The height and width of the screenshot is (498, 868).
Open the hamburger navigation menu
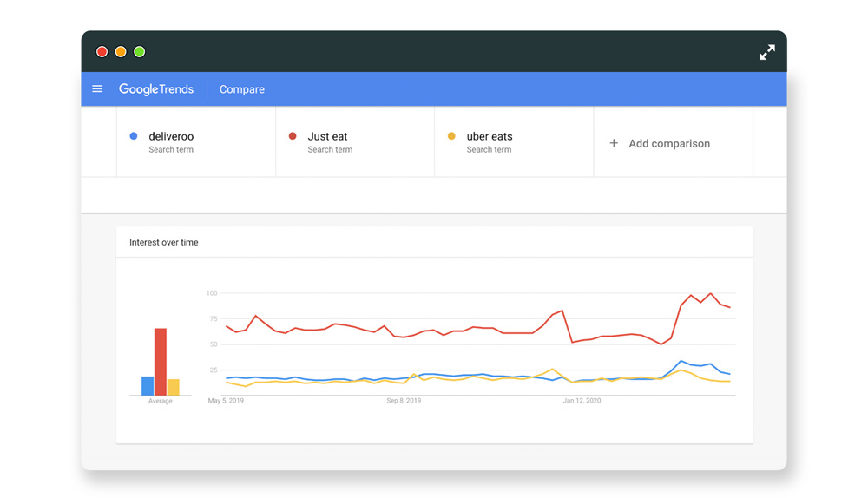coord(97,89)
